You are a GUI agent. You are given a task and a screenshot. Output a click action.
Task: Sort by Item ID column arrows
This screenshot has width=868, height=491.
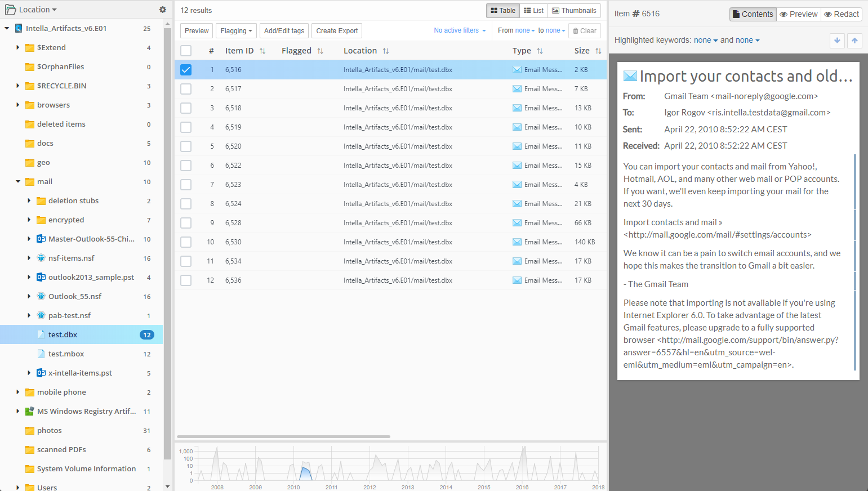pyautogui.click(x=262, y=51)
